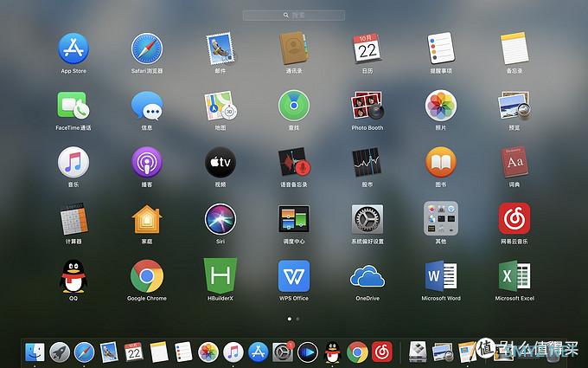Image resolution: width=588 pixels, height=368 pixels.
Task: Open 音乐 Music in Launchpad grid
Action: click(x=73, y=162)
